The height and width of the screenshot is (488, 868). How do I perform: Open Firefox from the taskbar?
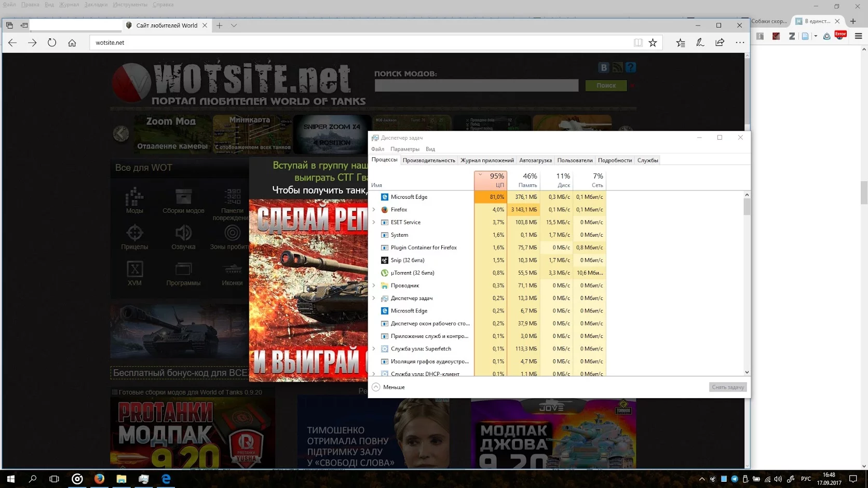[x=99, y=479]
